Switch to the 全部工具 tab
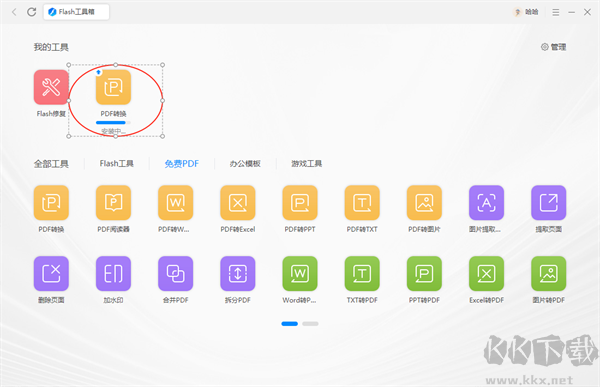Image resolution: width=600 pixels, height=387 pixels. [51, 164]
